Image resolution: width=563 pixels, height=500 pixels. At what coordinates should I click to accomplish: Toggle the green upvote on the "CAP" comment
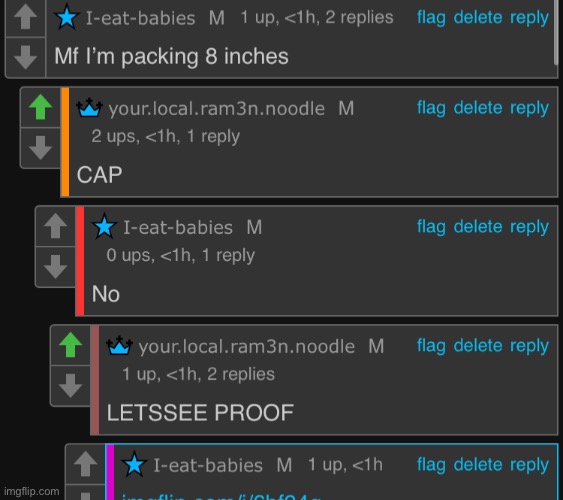pyautogui.click(x=41, y=107)
